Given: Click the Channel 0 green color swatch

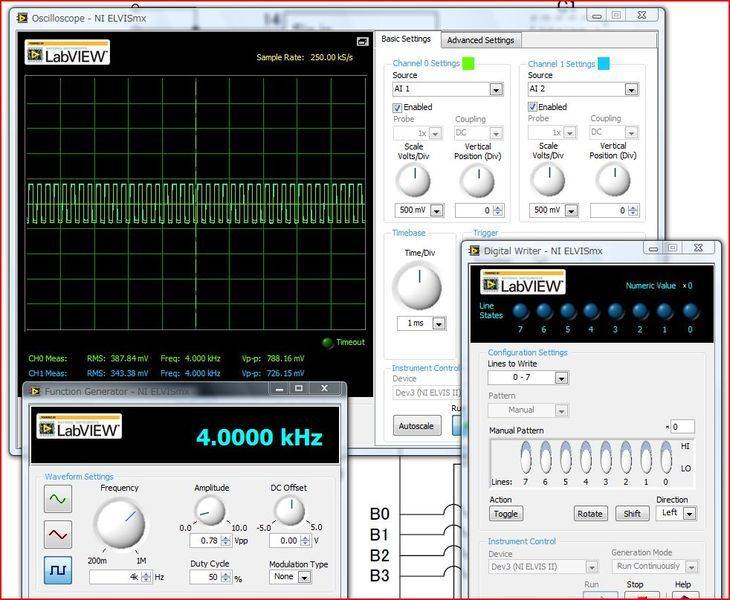Looking at the screenshot, I should tap(468, 63).
